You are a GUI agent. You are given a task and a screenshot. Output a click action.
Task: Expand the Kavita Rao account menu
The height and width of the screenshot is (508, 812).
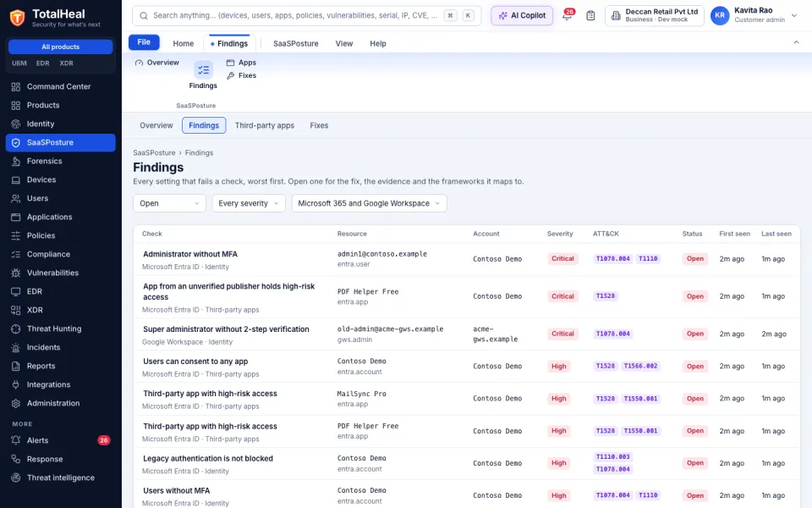tap(754, 15)
